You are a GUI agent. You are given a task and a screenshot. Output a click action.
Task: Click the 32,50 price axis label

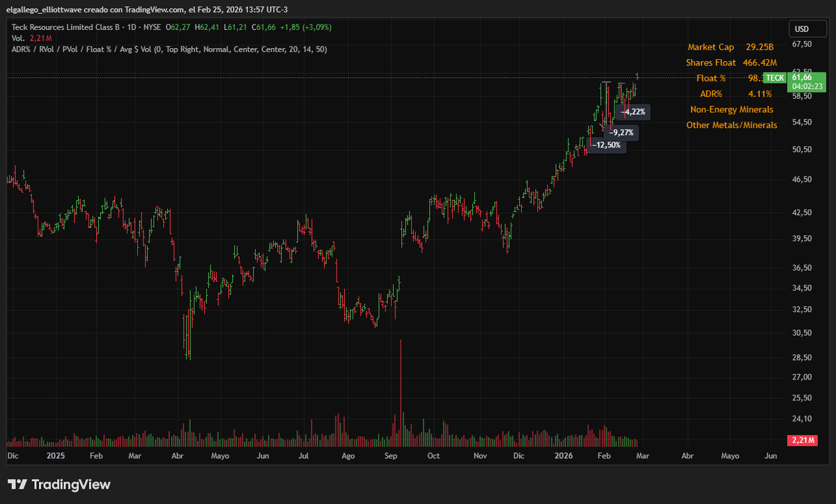[x=803, y=309]
